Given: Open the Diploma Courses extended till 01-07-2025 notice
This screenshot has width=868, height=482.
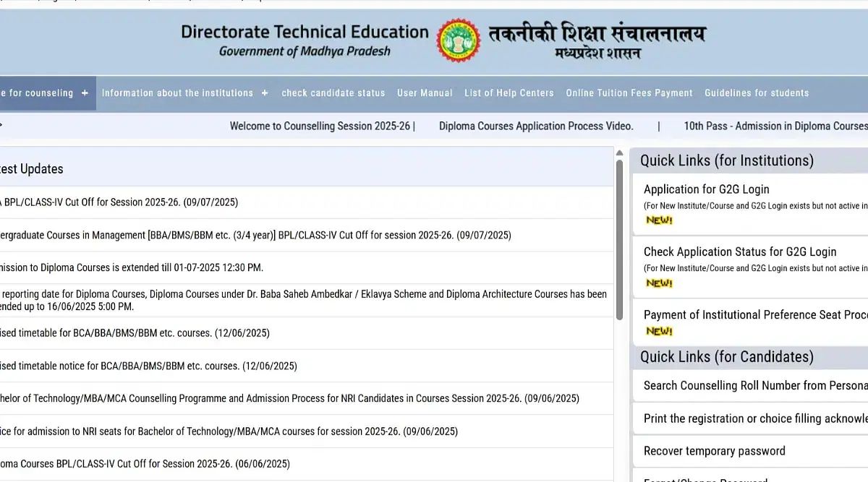Looking at the screenshot, I should (132, 267).
